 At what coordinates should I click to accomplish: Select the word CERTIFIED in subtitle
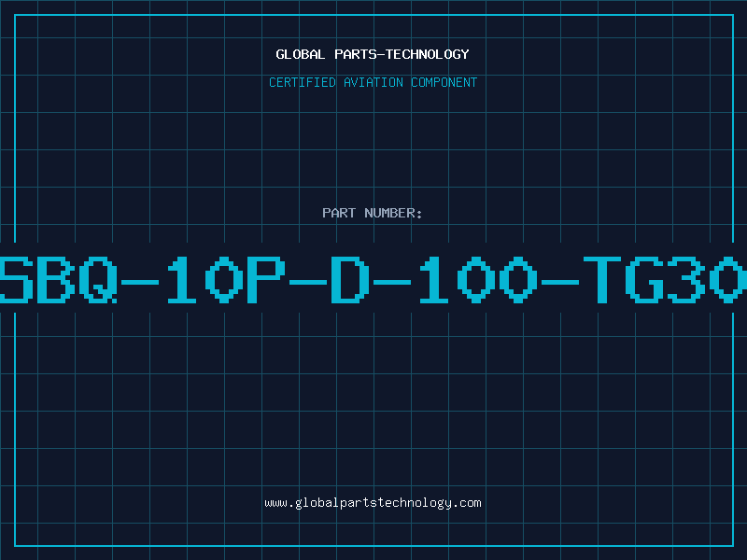tap(303, 82)
